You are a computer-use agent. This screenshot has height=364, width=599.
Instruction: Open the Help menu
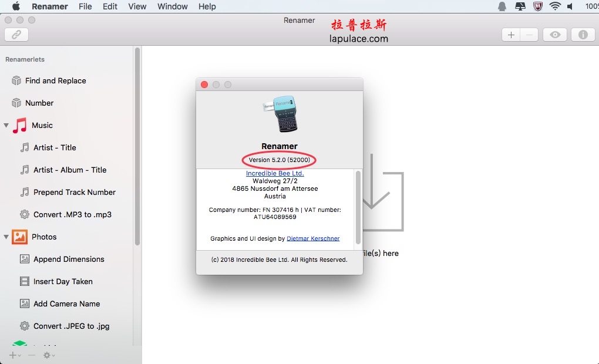[x=207, y=6]
